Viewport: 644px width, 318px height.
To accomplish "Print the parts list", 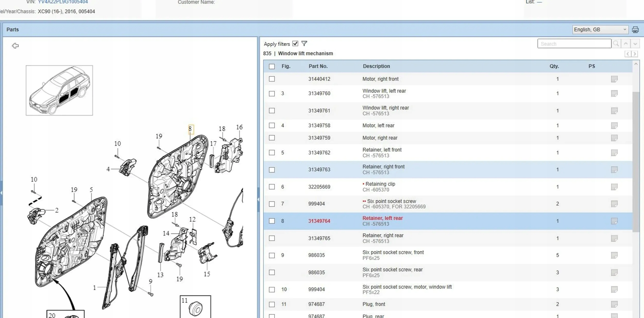I will pos(635,30).
